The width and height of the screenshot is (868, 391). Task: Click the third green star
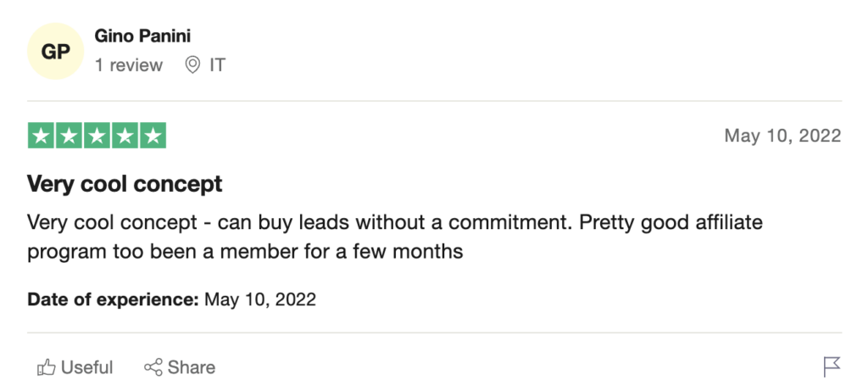(x=97, y=136)
